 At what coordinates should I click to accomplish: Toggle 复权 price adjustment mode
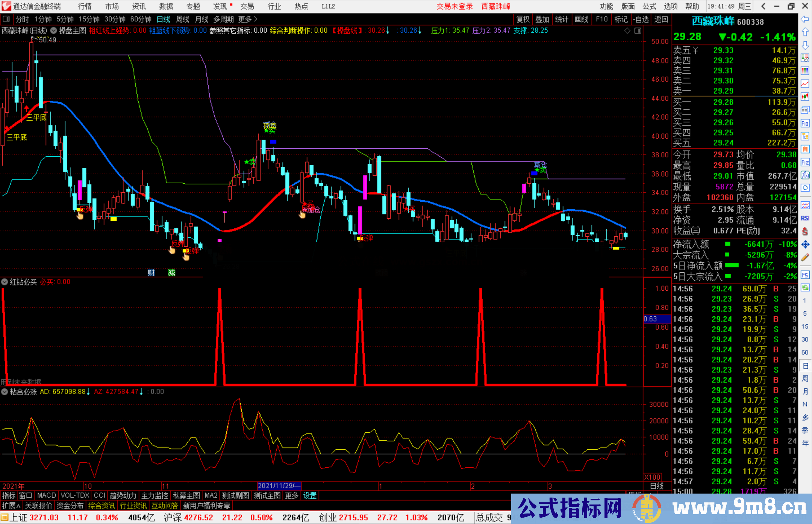click(523, 19)
